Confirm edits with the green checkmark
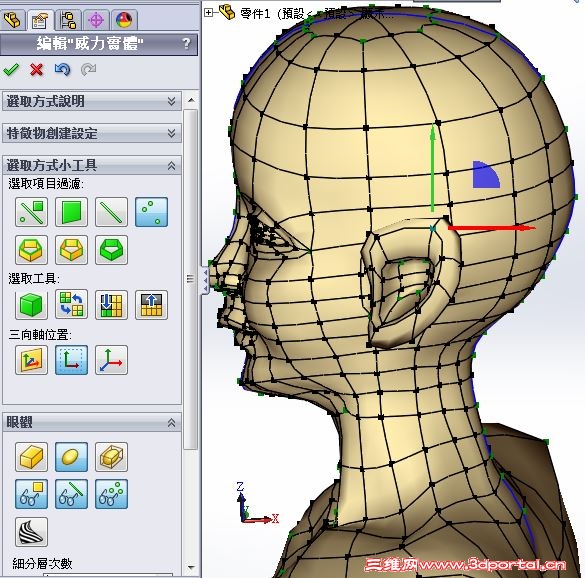Screen dimensions: 585x578 pos(11,69)
